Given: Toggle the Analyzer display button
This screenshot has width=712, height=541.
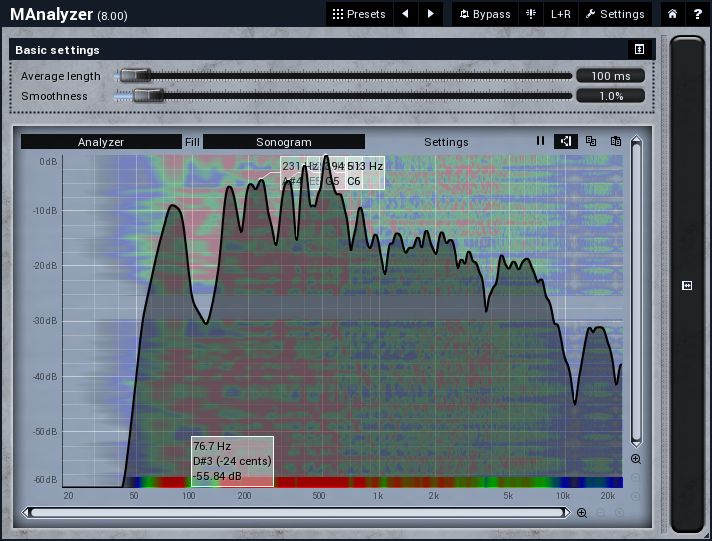Looking at the screenshot, I should 101,142.
